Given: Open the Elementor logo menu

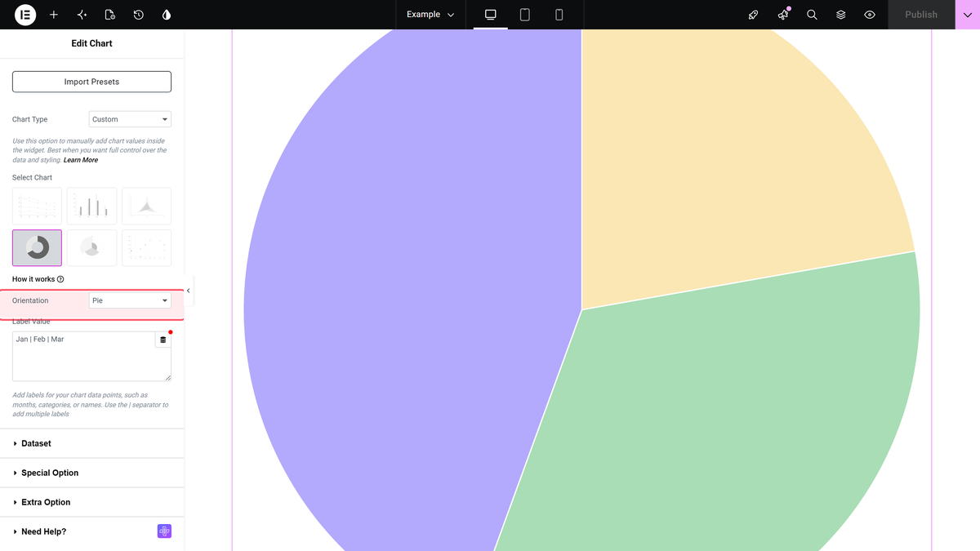Looking at the screenshot, I should tap(25, 15).
